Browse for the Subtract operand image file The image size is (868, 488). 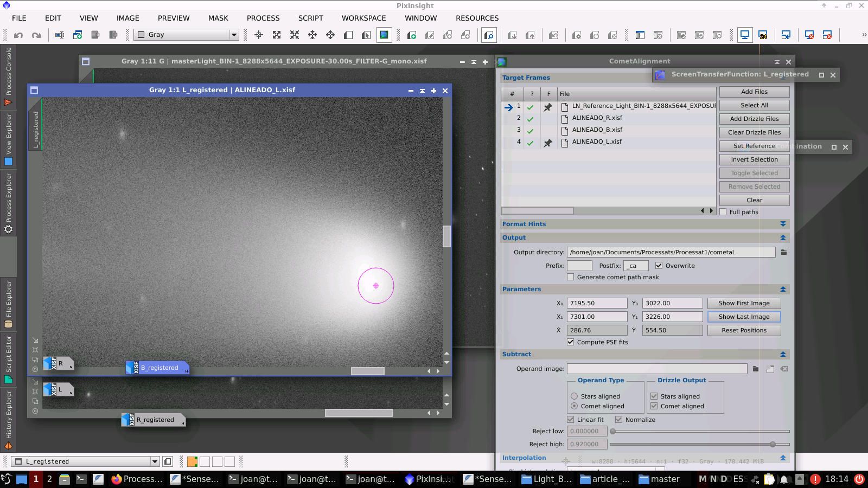(x=755, y=369)
